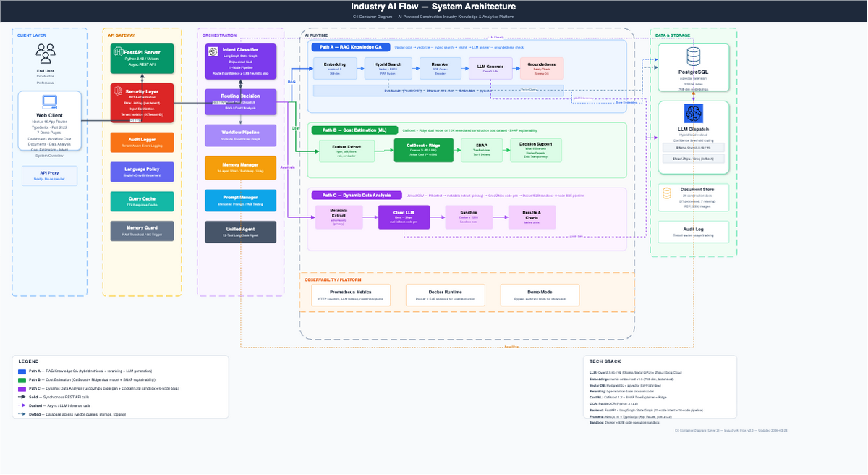Image resolution: width=868 pixels, height=475 pixels.
Task: Select the Groundedness node
Action: (541, 68)
